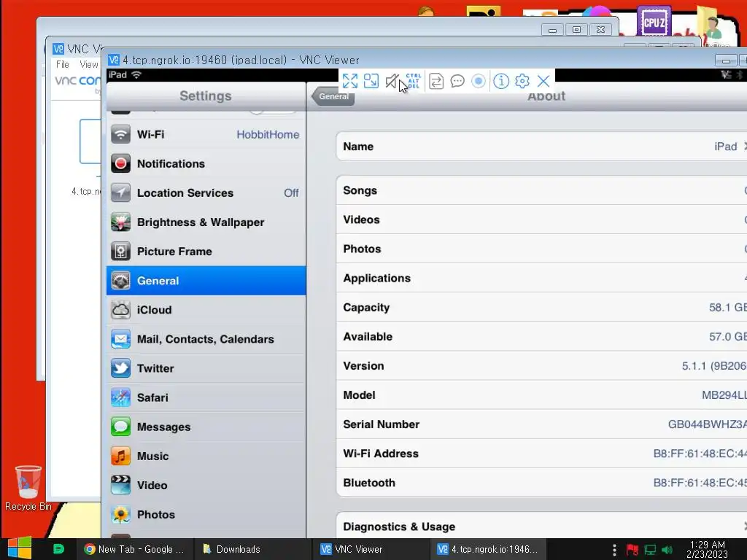Click the Wi-Fi Address row

pos(542,454)
